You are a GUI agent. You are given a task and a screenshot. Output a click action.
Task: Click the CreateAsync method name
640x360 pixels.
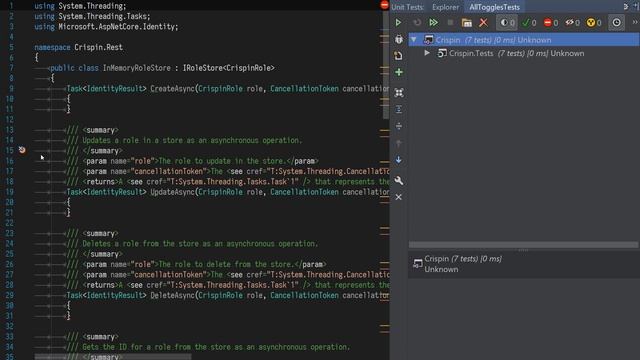pos(172,89)
